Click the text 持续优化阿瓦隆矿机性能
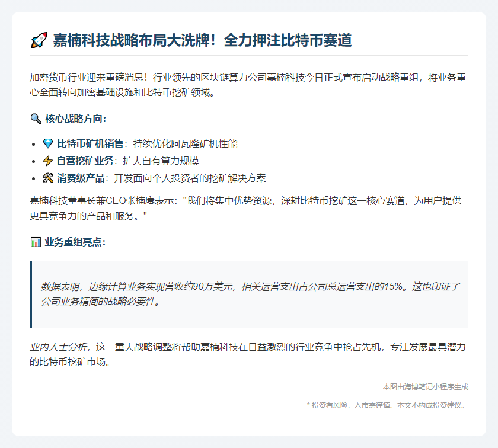 tap(185, 144)
